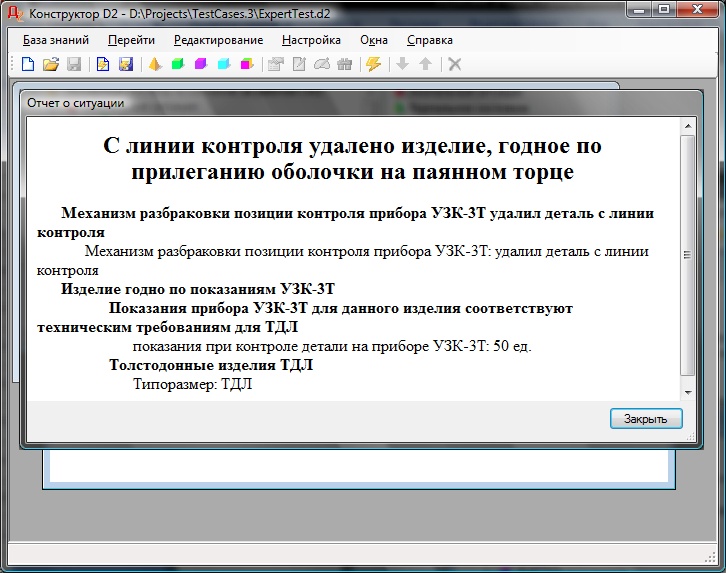The width and height of the screenshot is (726, 573).
Task: Open the Справка menu
Action: [x=430, y=40]
